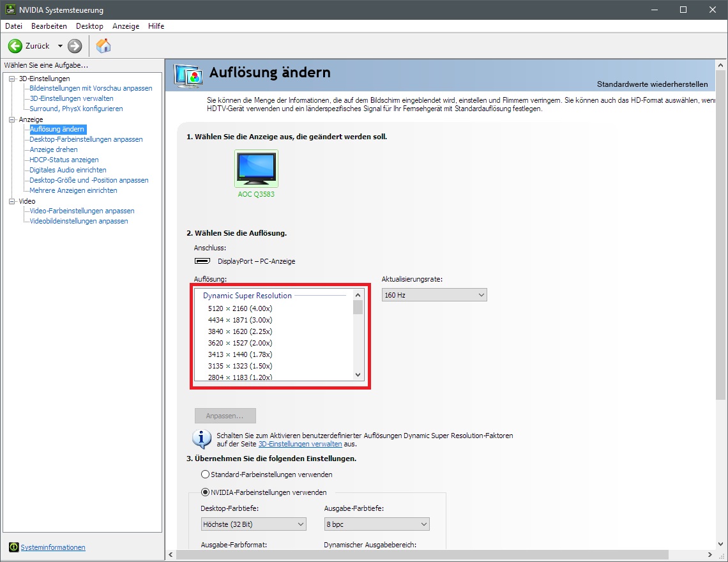The width and height of the screenshot is (728, 562).
Task: Open HDCP-Status anzeigen
Action: 64,160
